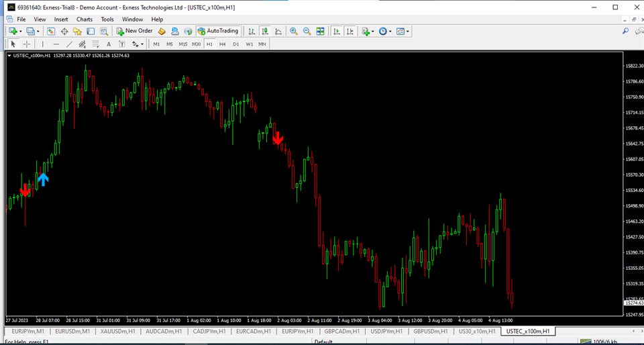Open the chat bubbles icon

click(639, 32)
